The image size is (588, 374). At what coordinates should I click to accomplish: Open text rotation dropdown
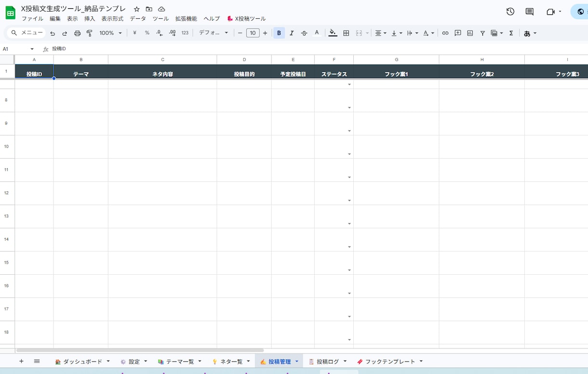click(428, 33)
